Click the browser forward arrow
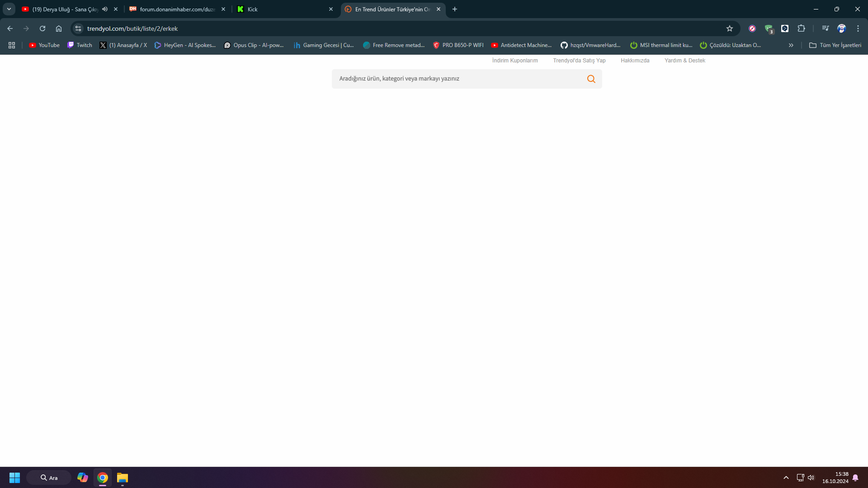 pos(26,28)
